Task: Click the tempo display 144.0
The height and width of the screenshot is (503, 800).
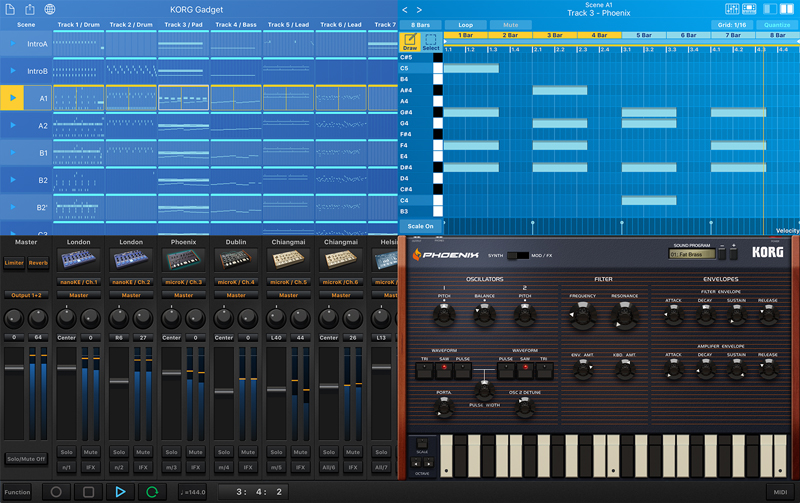Action: [193, 492]
